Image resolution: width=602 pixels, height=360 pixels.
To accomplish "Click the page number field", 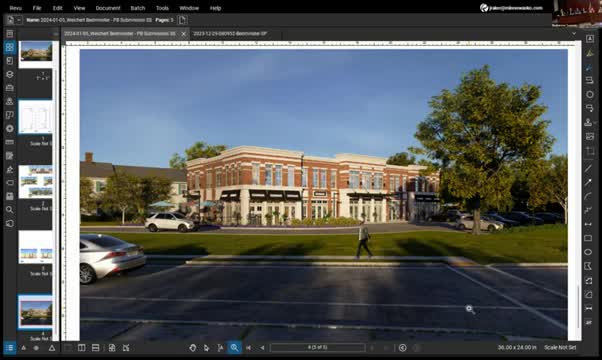I will 318,348.
